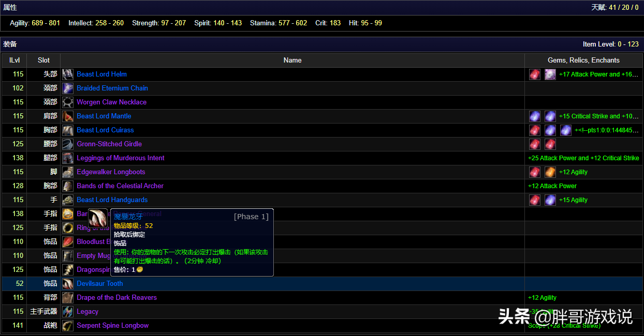The width and height of the screenshot is (644, 336).
Task: Open the Braided Eternium Chain link
Action: point(112,88)
